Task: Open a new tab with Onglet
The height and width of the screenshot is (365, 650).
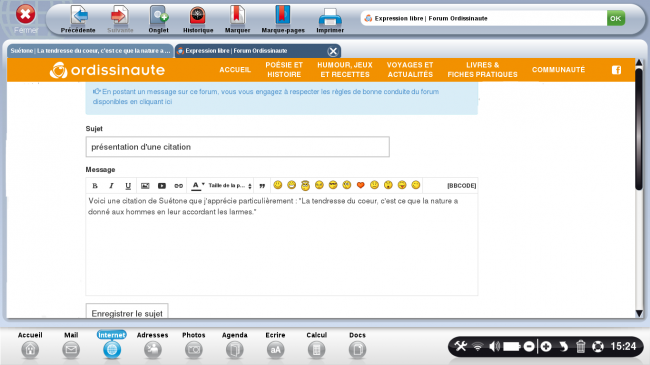Action: coord(158,19)
